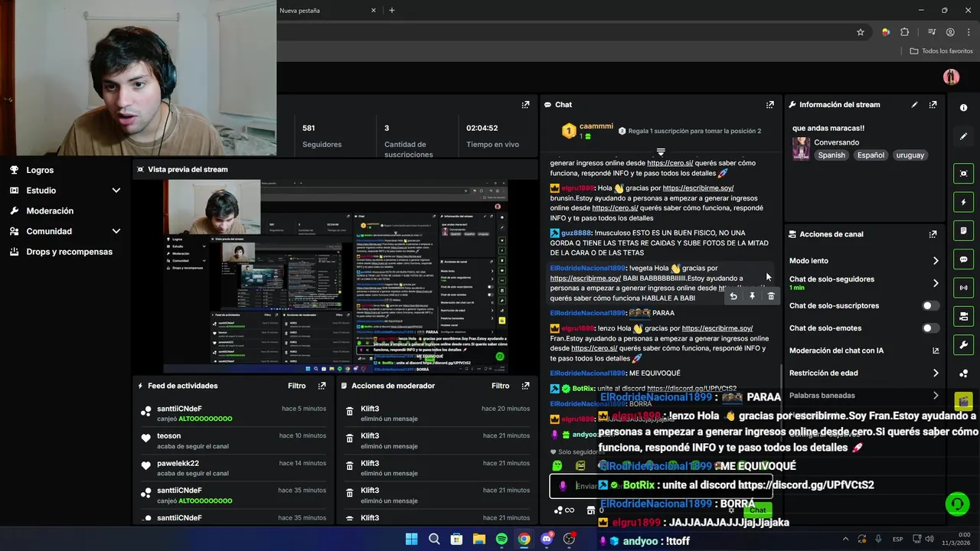Viewport: 980px width, 551px height.
Task: Click the reply arrow on hovered chat message
Action: (x=733, y=296)
